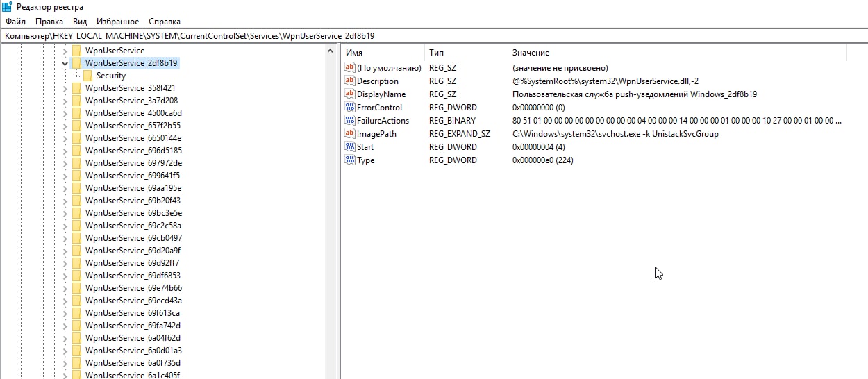The width and height of the screenshot is (868, 379).
Task: Click the folder icon of WpnUserService_699641f5
Action: (76, 176)
